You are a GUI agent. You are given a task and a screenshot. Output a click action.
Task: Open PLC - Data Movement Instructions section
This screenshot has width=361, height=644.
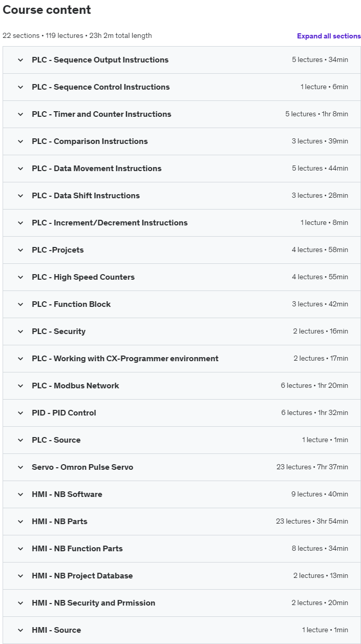96,169
